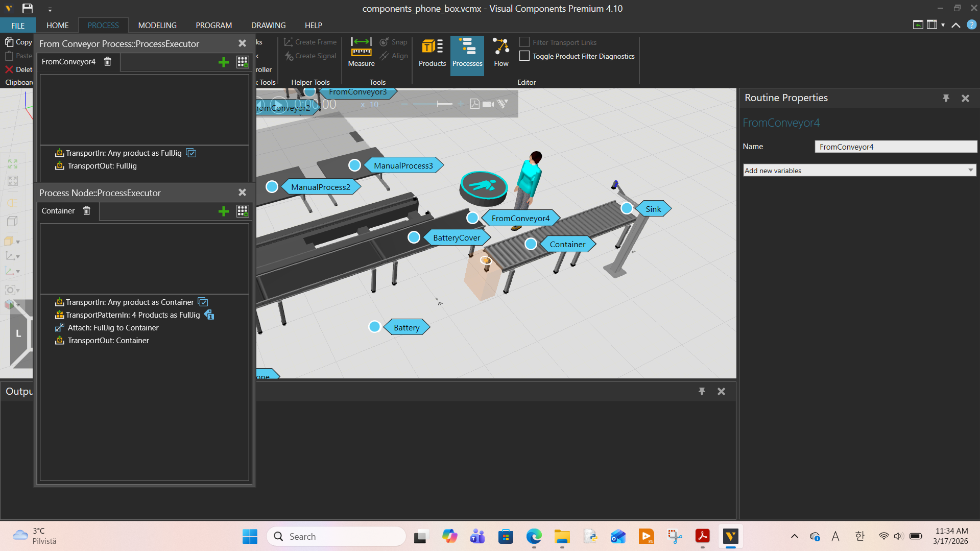
Task: Open the quick access toolbar dropdown
Action: [x=50, y=9]
